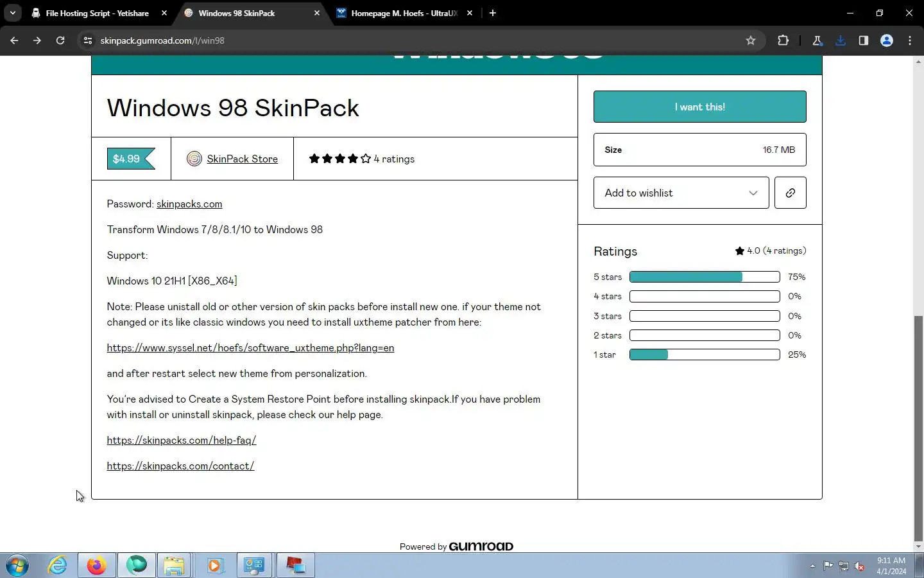Open the syssel.net uxtheme patcher link
The height and width of the screenshot is (578, 924).
coord(250,347)
